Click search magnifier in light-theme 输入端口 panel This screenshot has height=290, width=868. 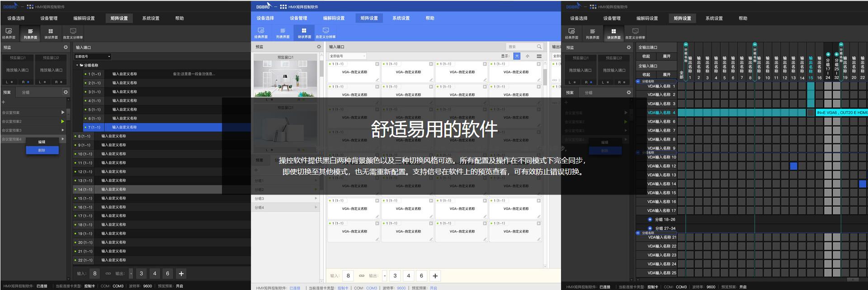pos(539,47)
